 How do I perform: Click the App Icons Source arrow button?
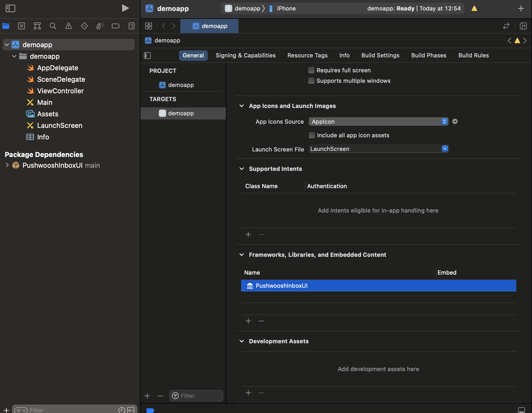coord(455,121)
